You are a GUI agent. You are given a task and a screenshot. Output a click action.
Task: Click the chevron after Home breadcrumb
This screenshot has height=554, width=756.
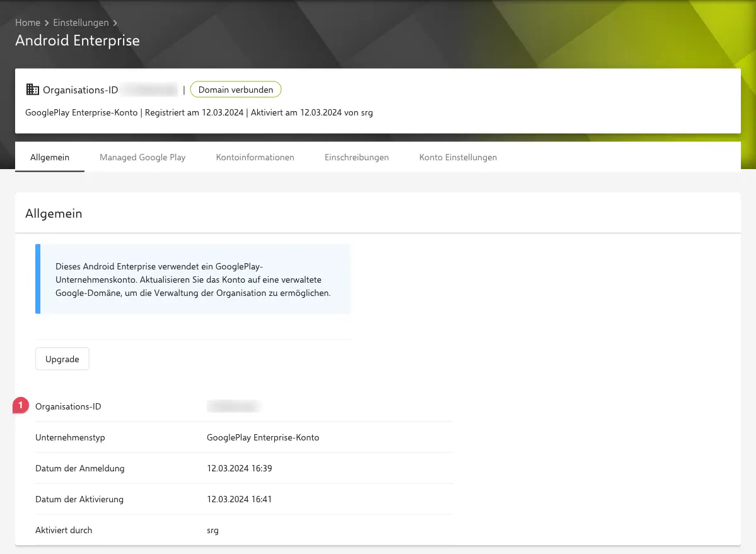click(x=47, y=23)
